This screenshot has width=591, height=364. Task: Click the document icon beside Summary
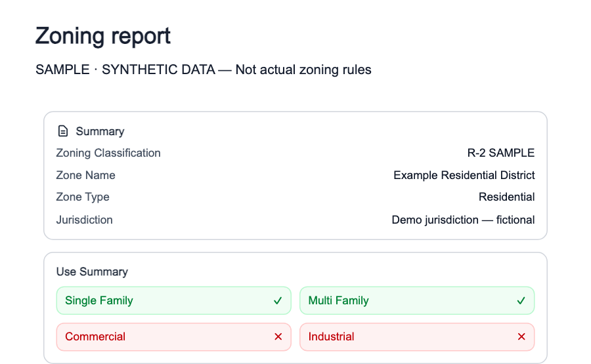tap(63, 131)
